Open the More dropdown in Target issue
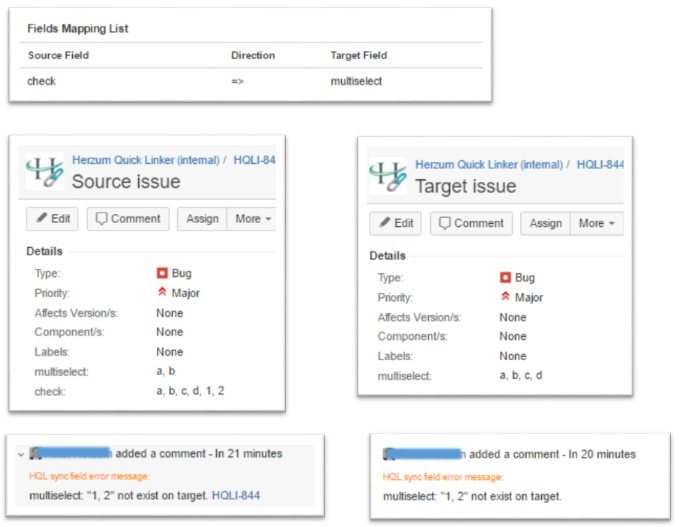This screenshot has width=679, height=527. click(596, 223)
